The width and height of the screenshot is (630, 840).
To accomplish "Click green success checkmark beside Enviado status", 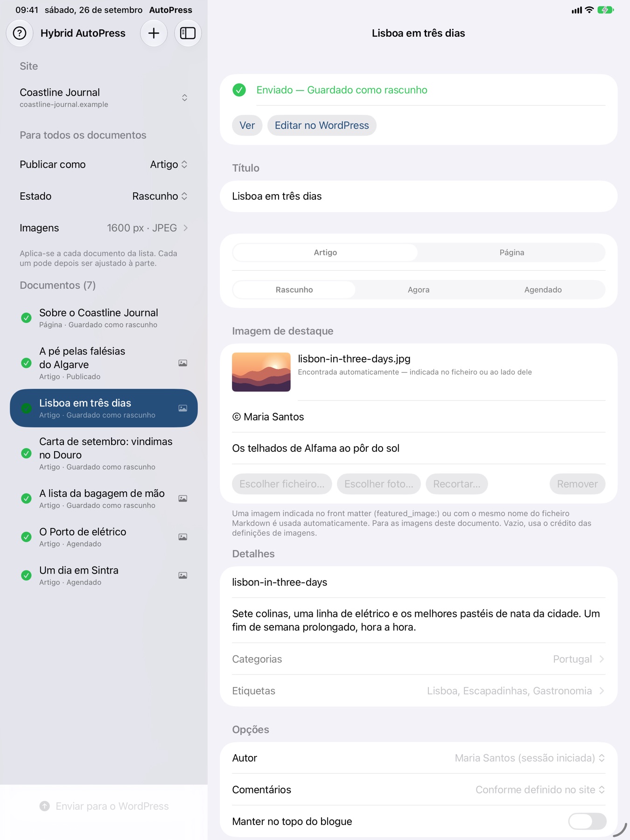I will click(x=239, y=90).
